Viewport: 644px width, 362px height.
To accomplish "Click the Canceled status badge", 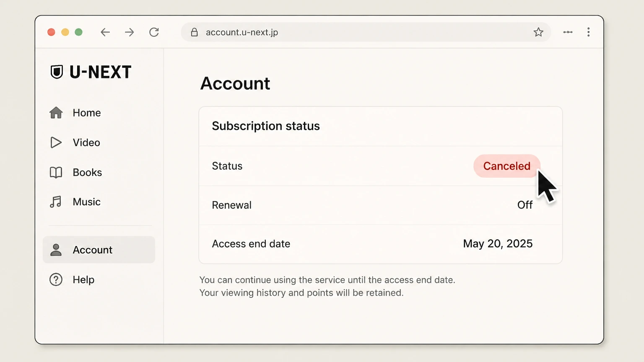I will [507, 166].
